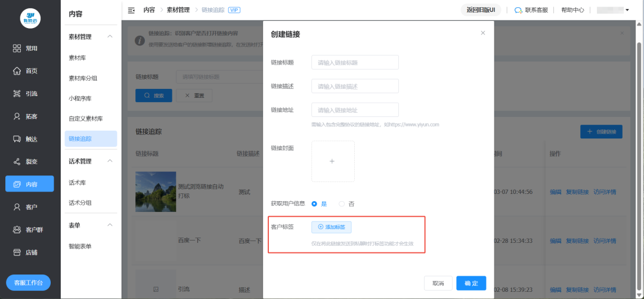Open 客服工作台 button
The height and width of the screenshot is (299, 644).
[29, 283]
